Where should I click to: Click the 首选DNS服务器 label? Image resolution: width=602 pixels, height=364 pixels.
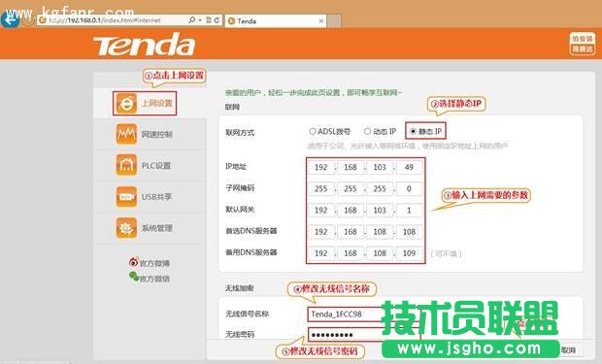coord(251,231)
